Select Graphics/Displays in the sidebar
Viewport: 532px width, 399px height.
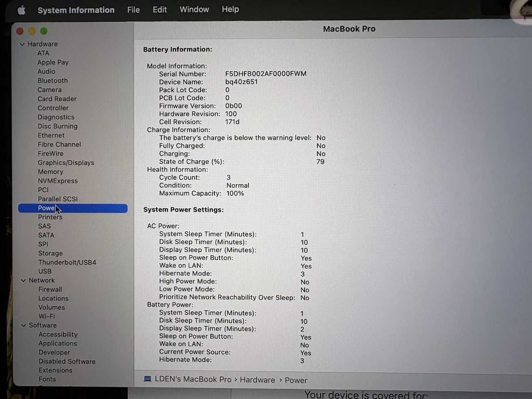(66, 163)
